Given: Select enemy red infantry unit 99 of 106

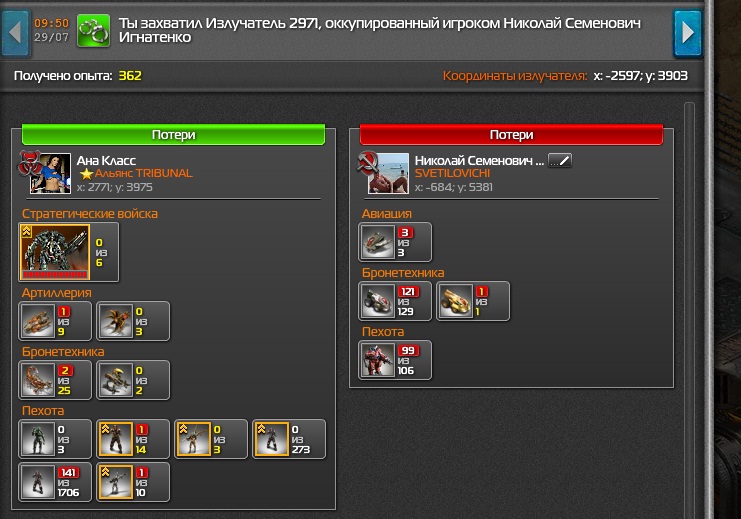Looking at the screenshot, I should pyautogui.click(x=395, y=360).
